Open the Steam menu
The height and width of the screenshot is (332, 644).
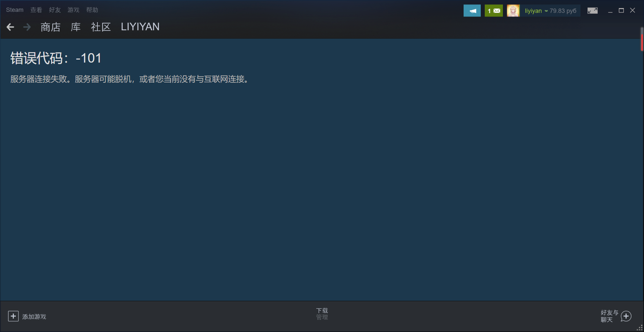[15, 10]
